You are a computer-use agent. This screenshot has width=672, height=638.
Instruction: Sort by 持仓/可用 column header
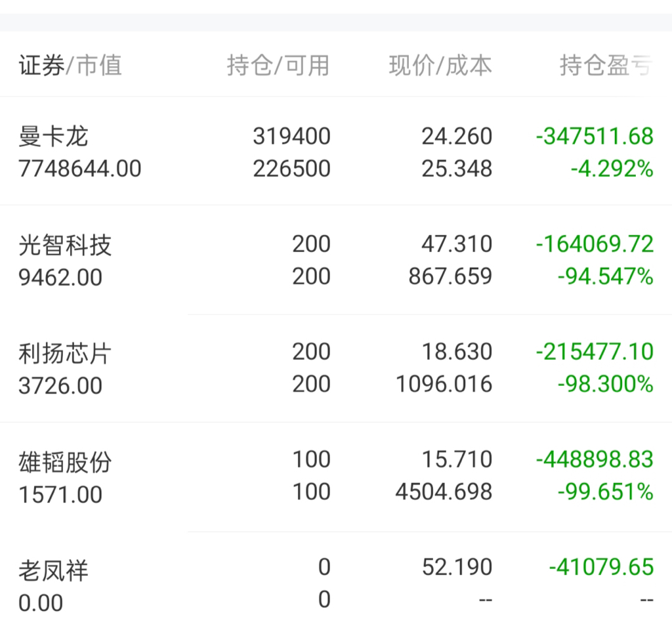tap(278, 66)
